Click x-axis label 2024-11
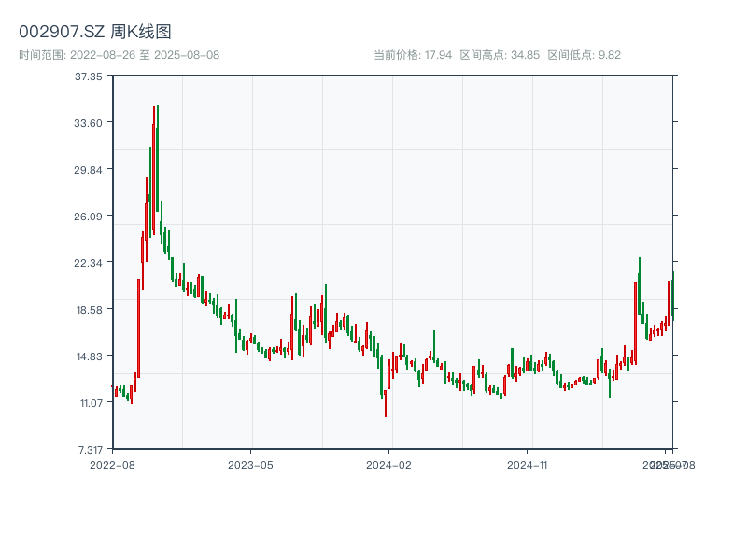The height and width of the screenshot is (560, 747). pos(527,465)
